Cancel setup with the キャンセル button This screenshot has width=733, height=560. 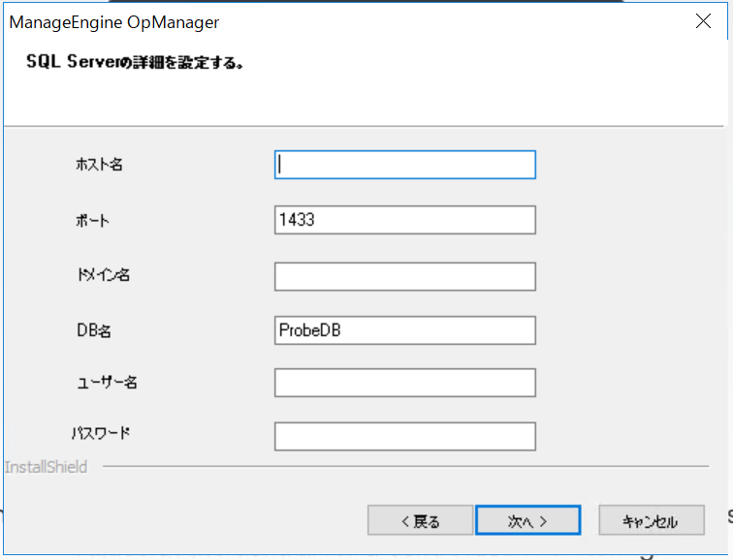click(x=652, y=520)
